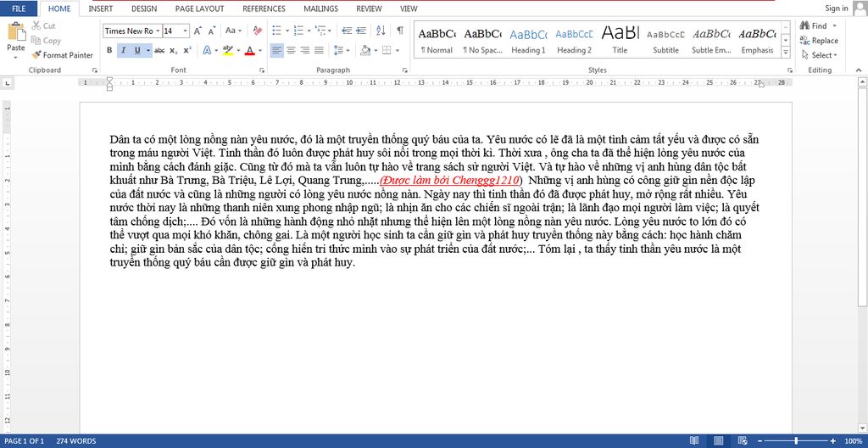This screenshot has width=868, height=448.
Task: Decrease paragraph indent
Action: pyautogui.click(x=347, y=31)
